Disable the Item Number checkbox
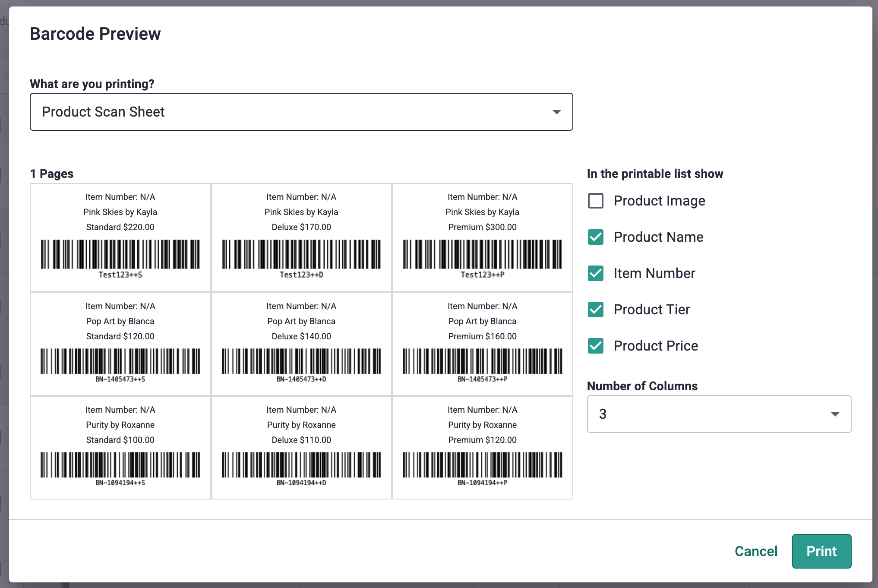Screen dimensions: 878x588 tap(596, 273)
